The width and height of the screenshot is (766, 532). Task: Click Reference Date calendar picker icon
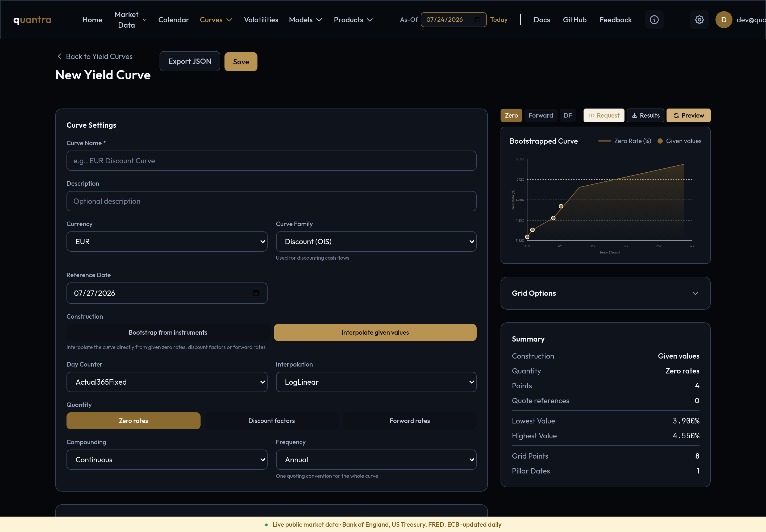click(x=256, y=293)
